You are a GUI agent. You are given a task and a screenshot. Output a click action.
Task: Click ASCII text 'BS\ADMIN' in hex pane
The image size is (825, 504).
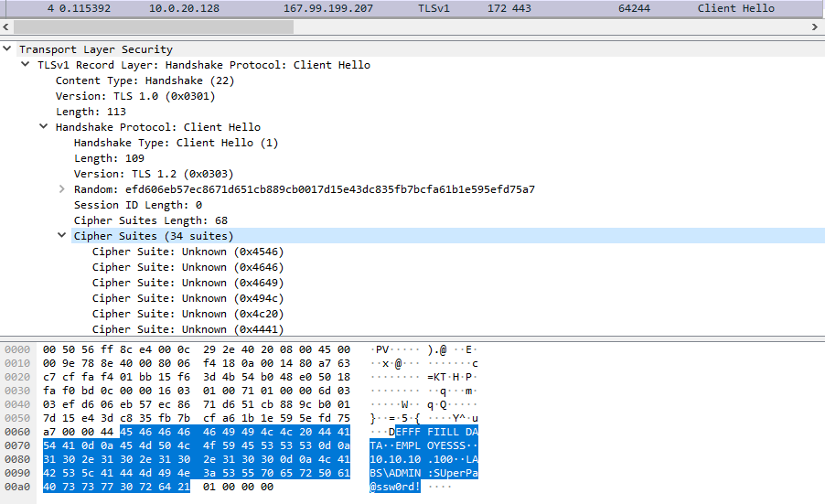tap(395, 472)
